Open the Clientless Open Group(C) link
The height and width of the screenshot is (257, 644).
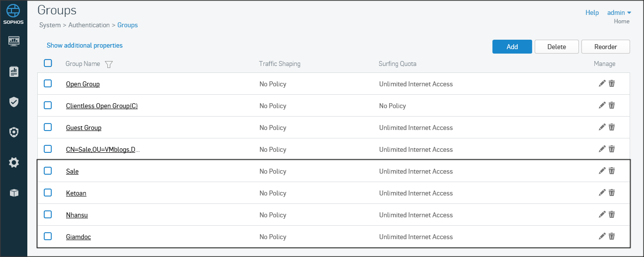pyautogui.click(x=101, y=106)
